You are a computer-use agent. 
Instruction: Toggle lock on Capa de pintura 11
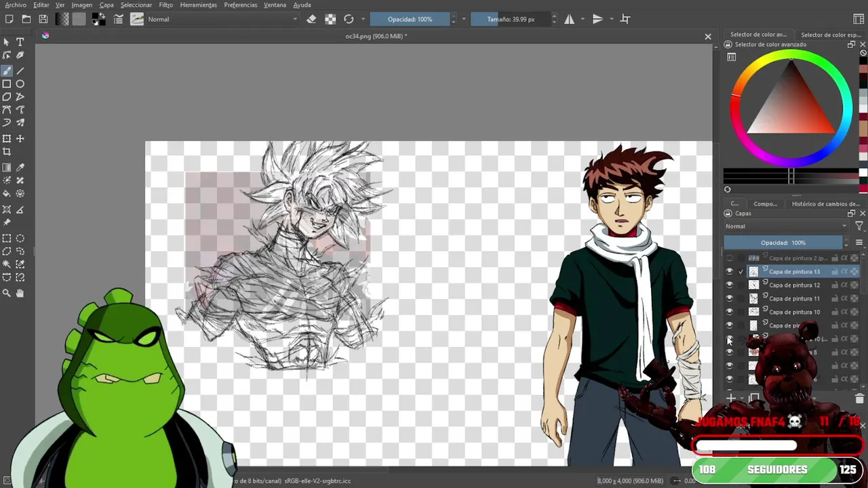pyautogui.click(x=835, y=298)
